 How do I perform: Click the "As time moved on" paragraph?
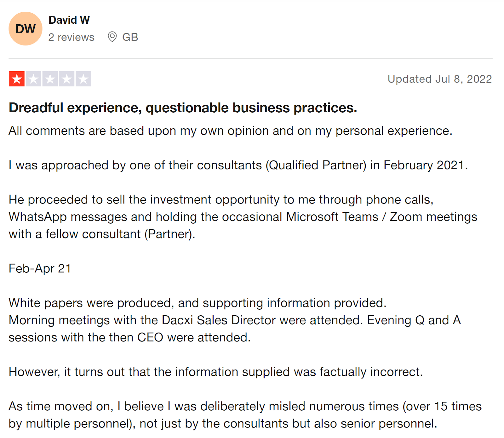pos(245,415)
